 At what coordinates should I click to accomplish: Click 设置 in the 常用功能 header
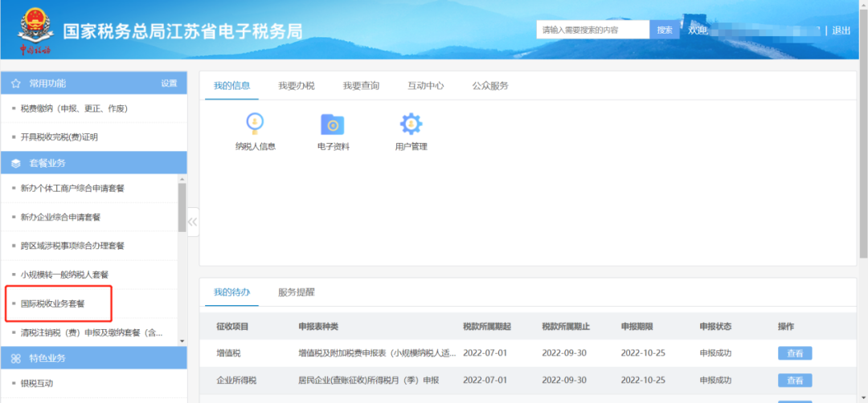click(169, 83)
